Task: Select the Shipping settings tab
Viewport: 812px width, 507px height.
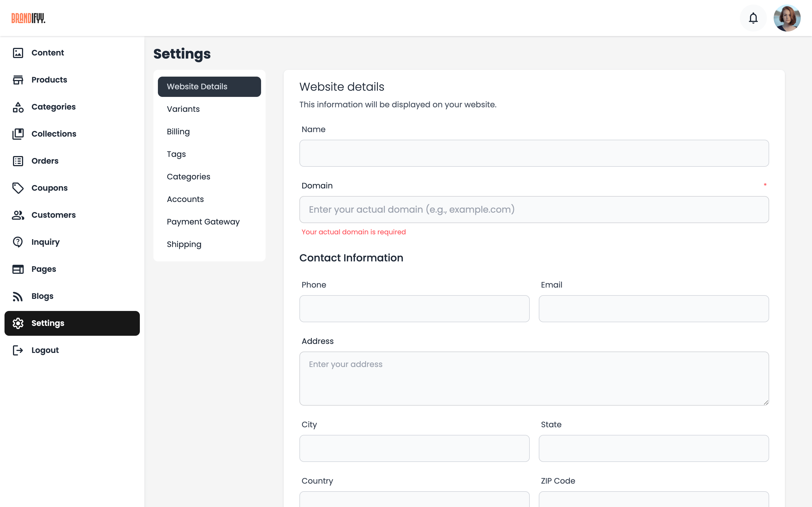Action: [184, 244]
